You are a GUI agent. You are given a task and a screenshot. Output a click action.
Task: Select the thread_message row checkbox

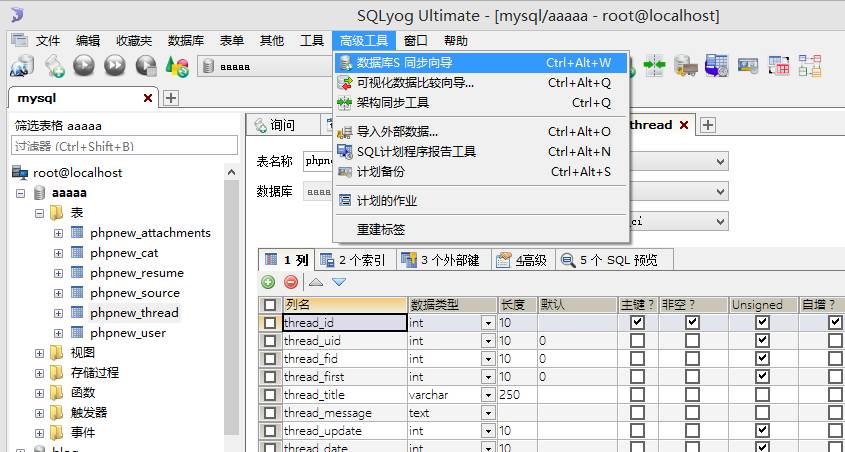point(270,413)
